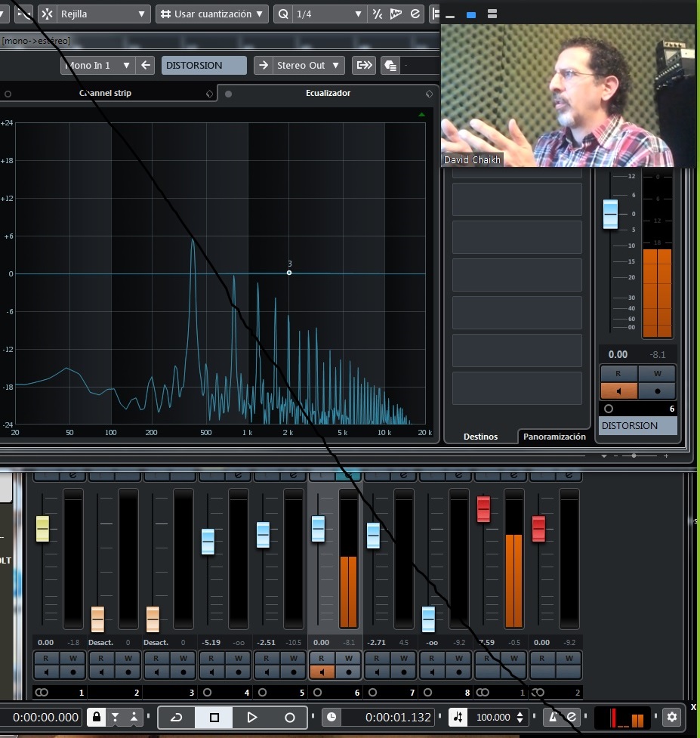Open the Panoramización tab
This screenshot has height=738, width=700.
click(554, 437)
